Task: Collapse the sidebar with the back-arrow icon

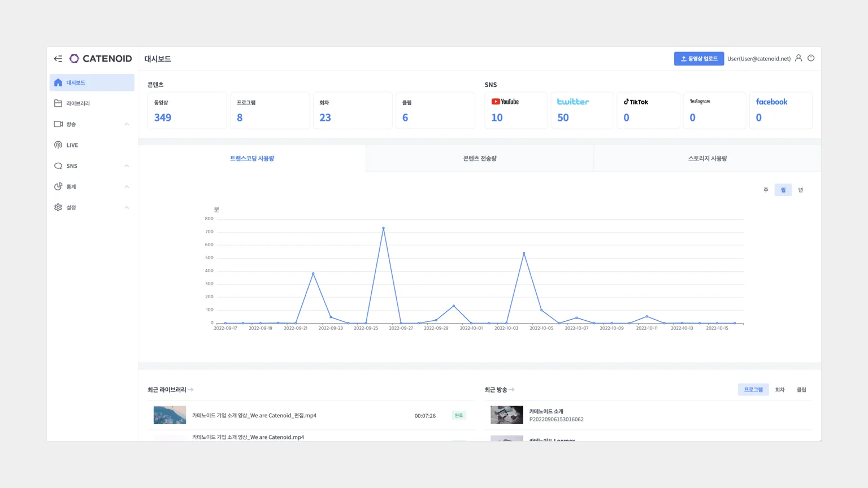Action: click(x=58, y=59)
